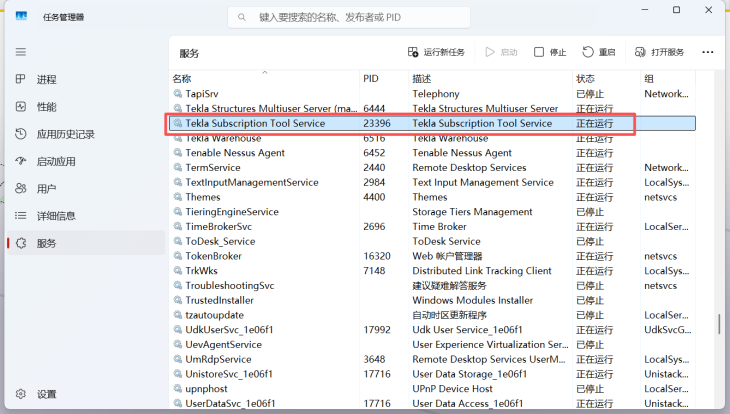The width and height of the screenshot is (730, 414).
Task: Sort by the 组 column header
Action: click(668, 78)
